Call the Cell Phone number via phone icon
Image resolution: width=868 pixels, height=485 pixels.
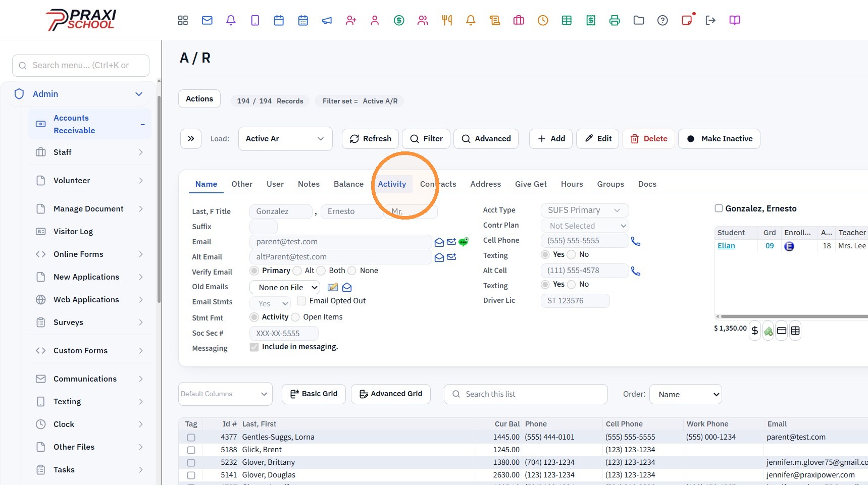pos(636,242)
